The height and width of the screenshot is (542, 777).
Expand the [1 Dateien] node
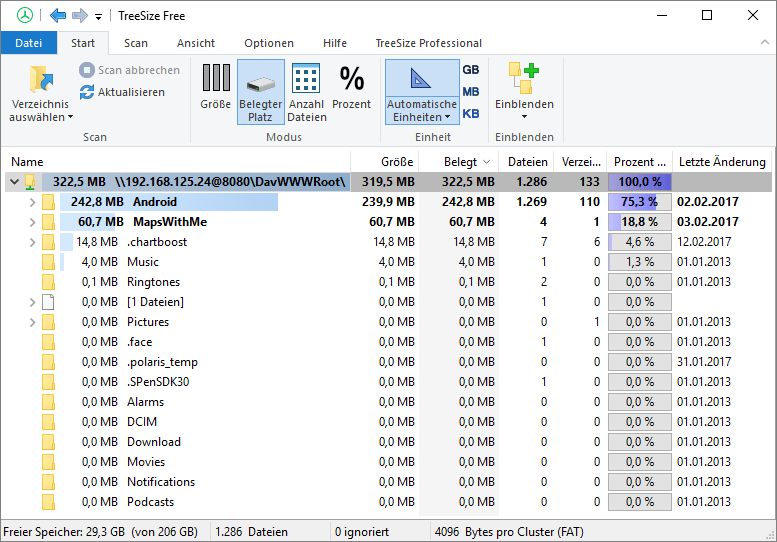tap(32, 302)
